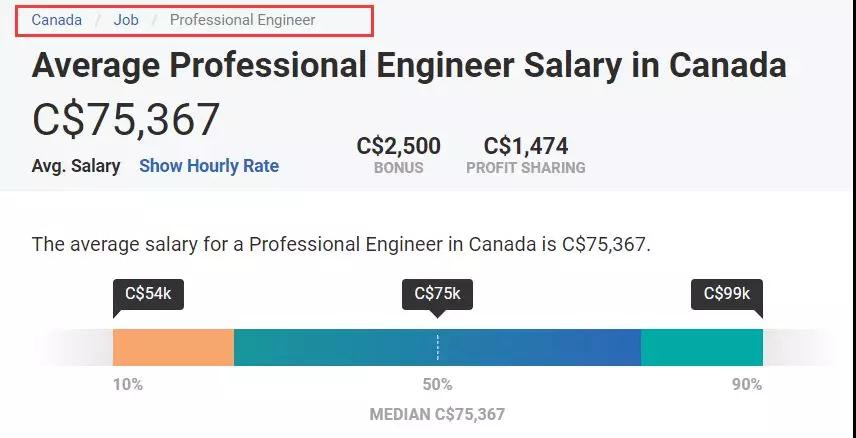The height and width of the screenshot is (438, 856).
Task: Click Show Hourly Rate link
Action: pyautogui.click(x=209, y=166)
